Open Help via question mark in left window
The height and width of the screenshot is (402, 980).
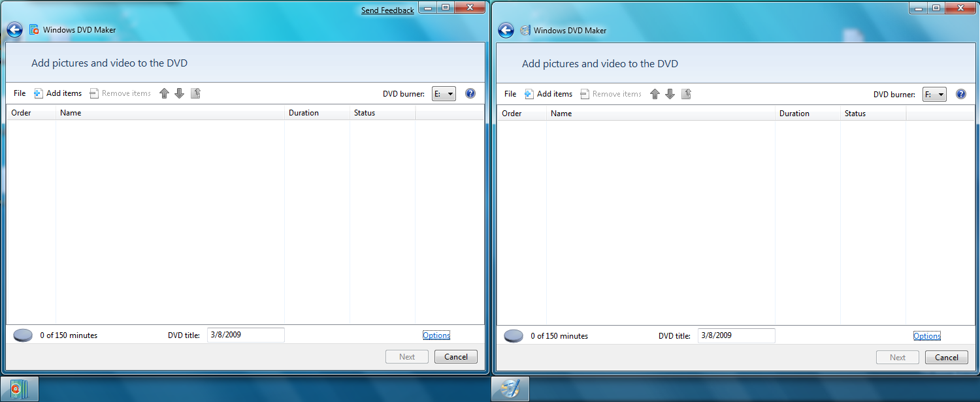[470, 93]
